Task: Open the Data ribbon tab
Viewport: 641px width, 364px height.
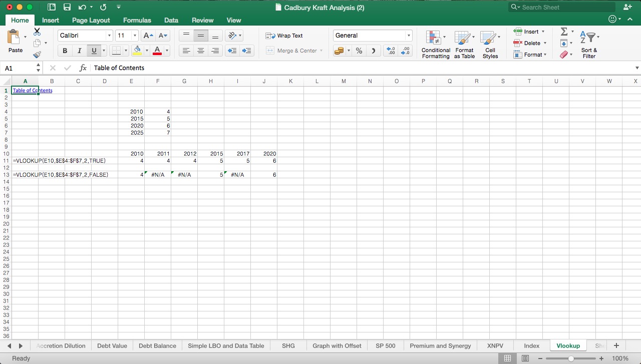Action: pos(171,20)
